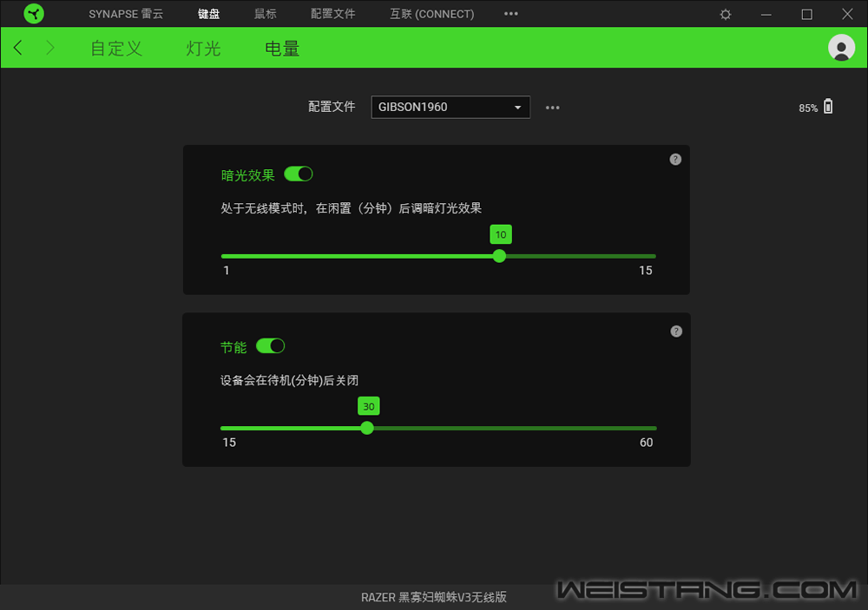The image size is (868, 610).
Task: Open the settings gear icon
Action: click(725, 15)
